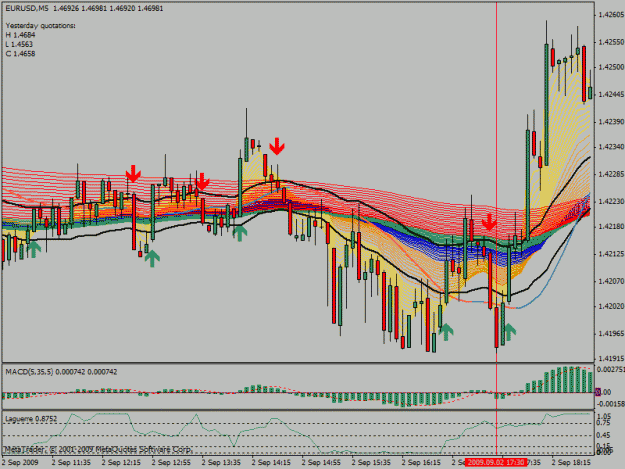625x469 pixels.
Task: Click the '2 Sep 14:15' time label
Action: pyautogui.click(x=271, y=462)
